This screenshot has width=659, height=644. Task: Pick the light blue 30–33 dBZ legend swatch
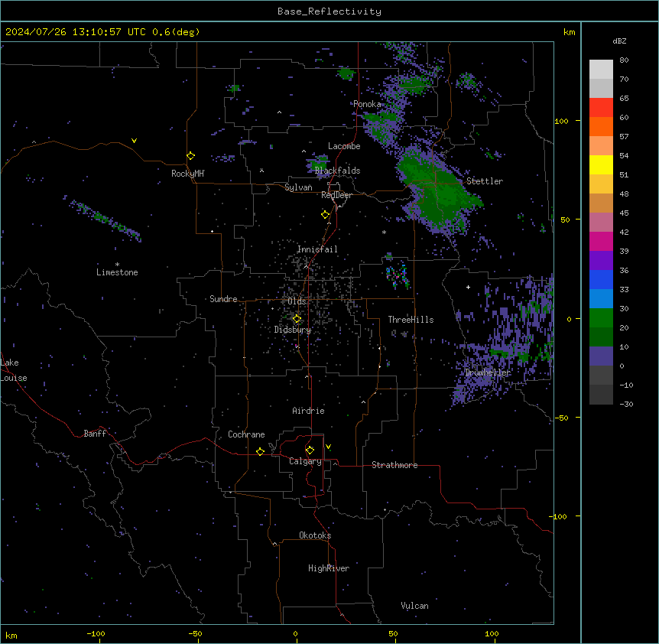(x=601, y=299)
